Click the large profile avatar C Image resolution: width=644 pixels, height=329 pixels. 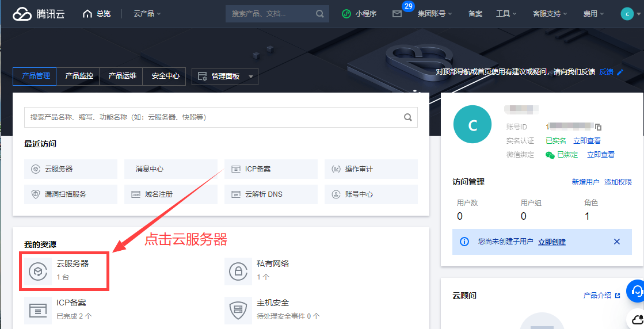point(472,124)
